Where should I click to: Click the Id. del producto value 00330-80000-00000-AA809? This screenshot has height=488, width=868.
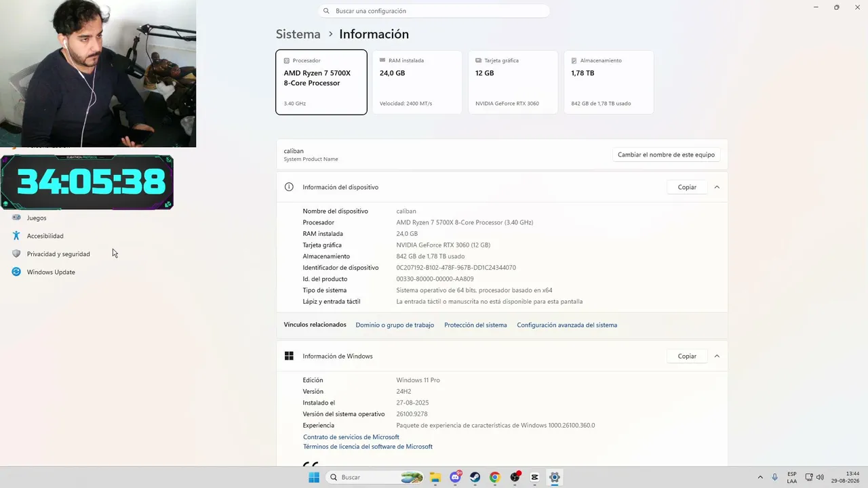pos(435,279)
